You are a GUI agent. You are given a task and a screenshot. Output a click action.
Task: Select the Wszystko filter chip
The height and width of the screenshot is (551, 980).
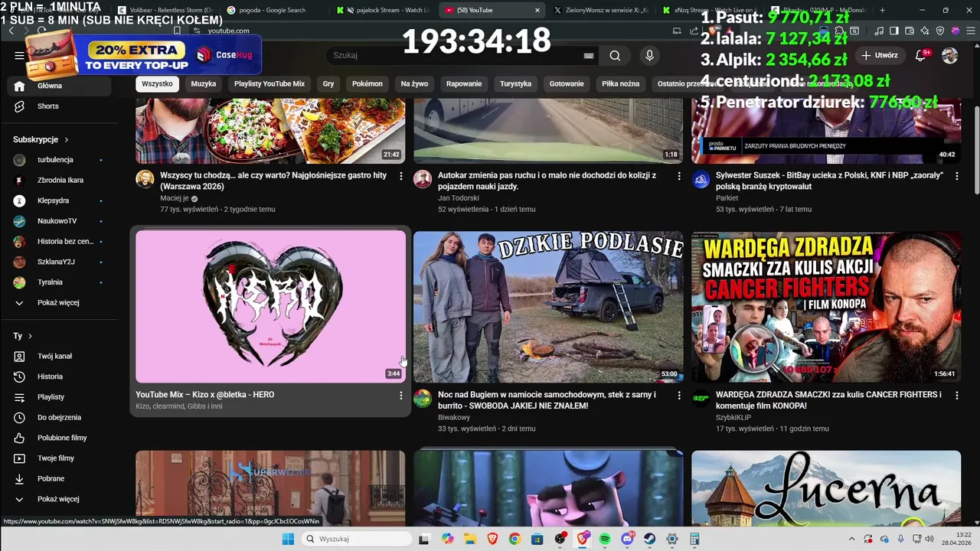click(x=157, y=83)
